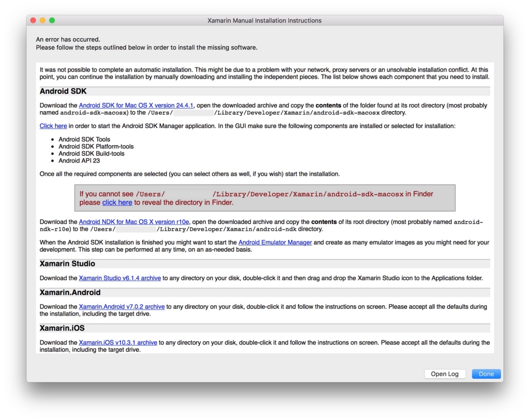Select the 'Xamarin Studio' section heading
The image size is (530, 420).
pos(67,264)
